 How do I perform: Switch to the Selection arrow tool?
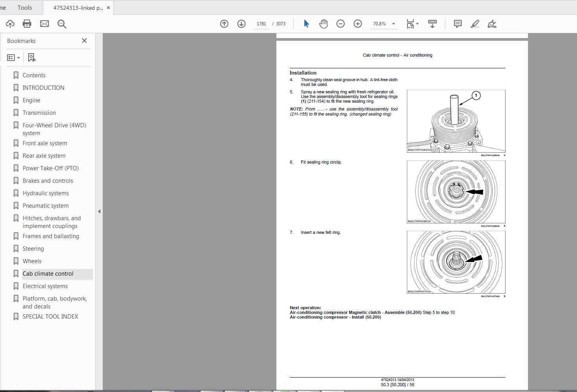click(307, 23)
